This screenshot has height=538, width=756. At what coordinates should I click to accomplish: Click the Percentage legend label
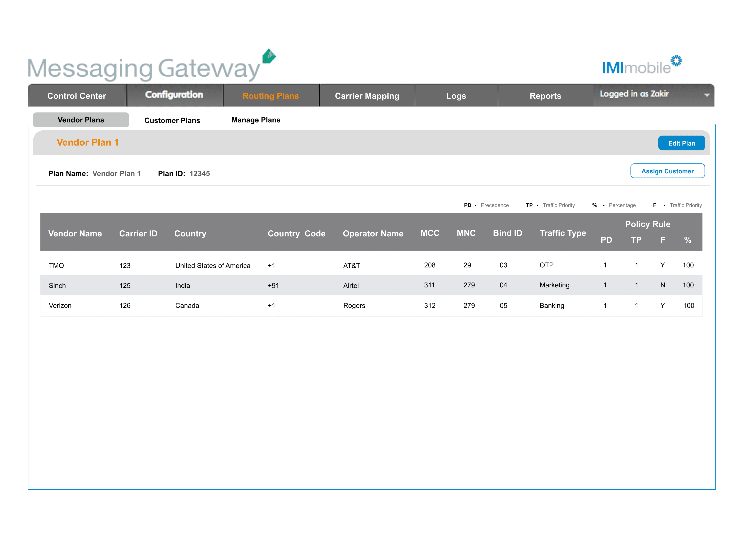pyautogui.click(x=622, y=205)
